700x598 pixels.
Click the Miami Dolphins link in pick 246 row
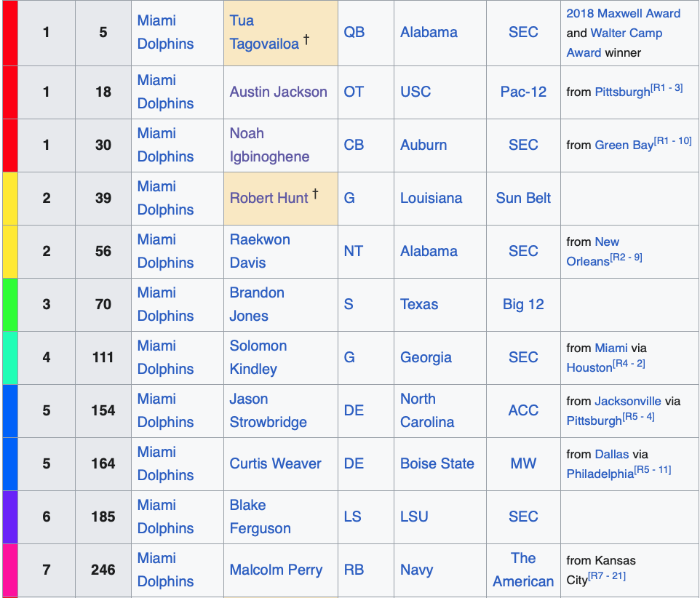tap(165, 570)
